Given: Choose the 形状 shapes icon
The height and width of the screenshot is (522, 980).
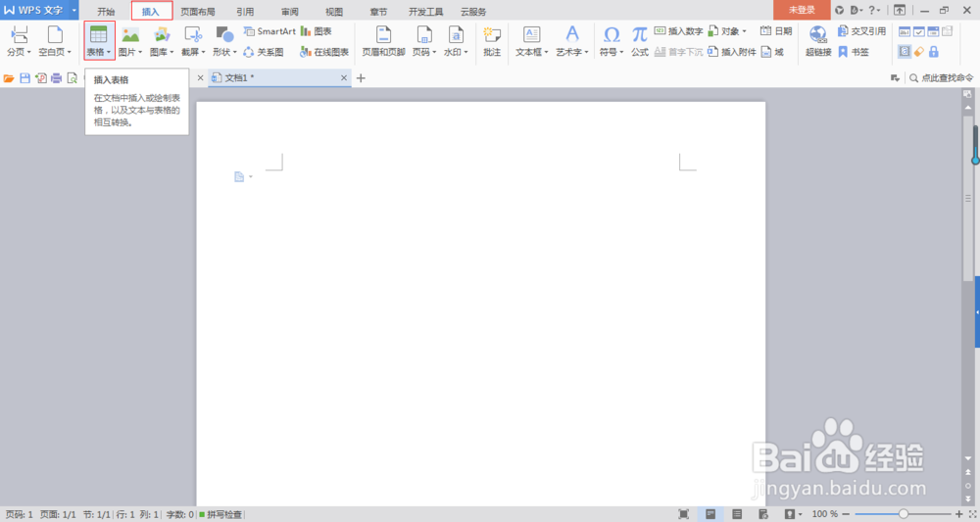Looking at the screenshot, I should [225, 35].
